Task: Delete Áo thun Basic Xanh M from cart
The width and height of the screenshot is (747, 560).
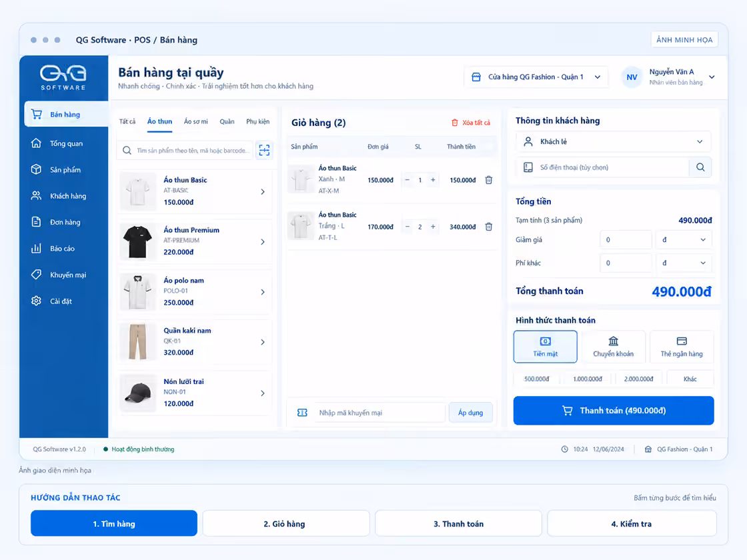Action: [x=489, y=180]
